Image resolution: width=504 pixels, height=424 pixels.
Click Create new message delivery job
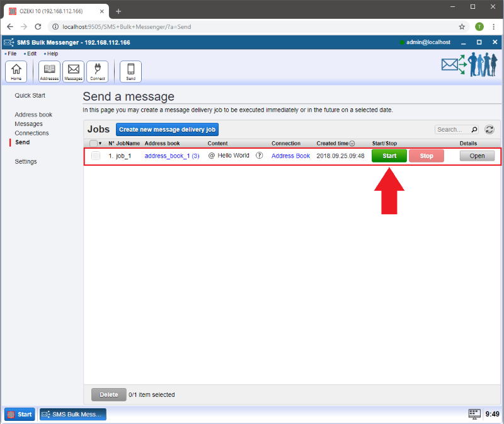tap(167, 129)
